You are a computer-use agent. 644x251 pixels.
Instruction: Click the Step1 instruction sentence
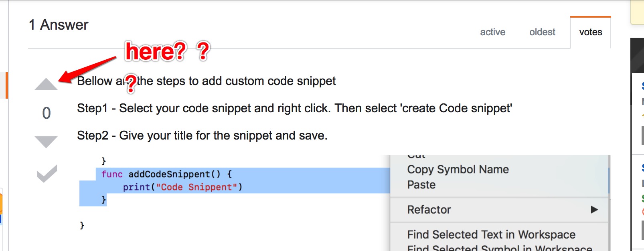[294, 108]
